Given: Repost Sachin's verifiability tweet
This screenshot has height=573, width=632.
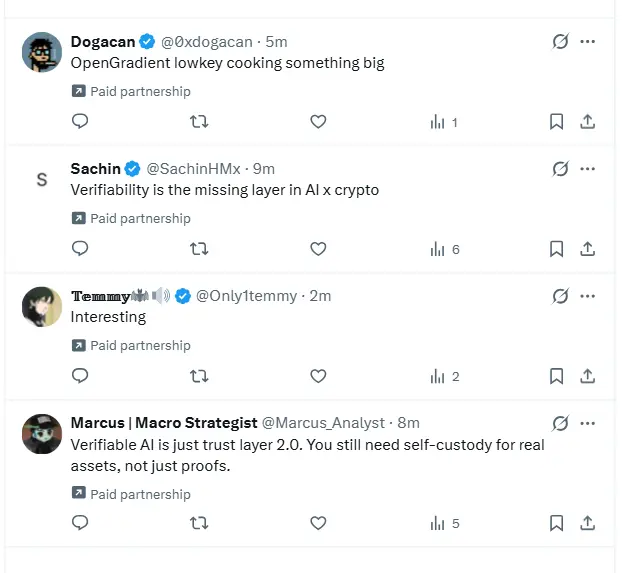Looking at the screenshot, I should (199, 249).
